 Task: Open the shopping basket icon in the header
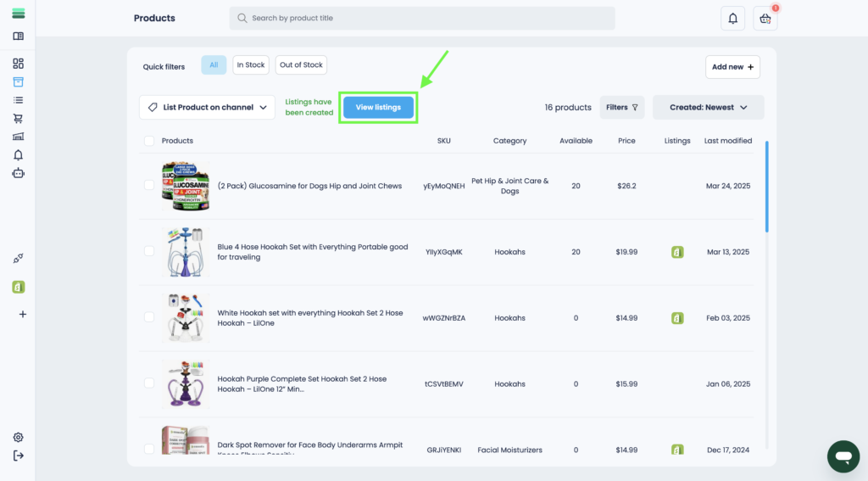click(x=765, y=19)
